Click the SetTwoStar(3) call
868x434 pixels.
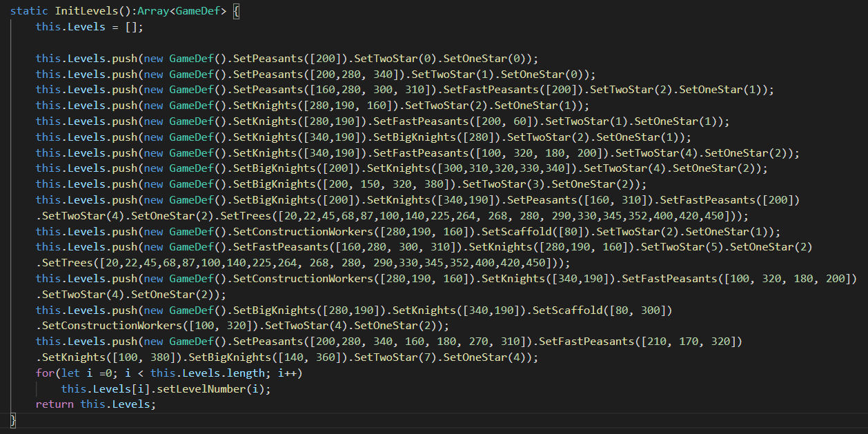pos(504,184)
